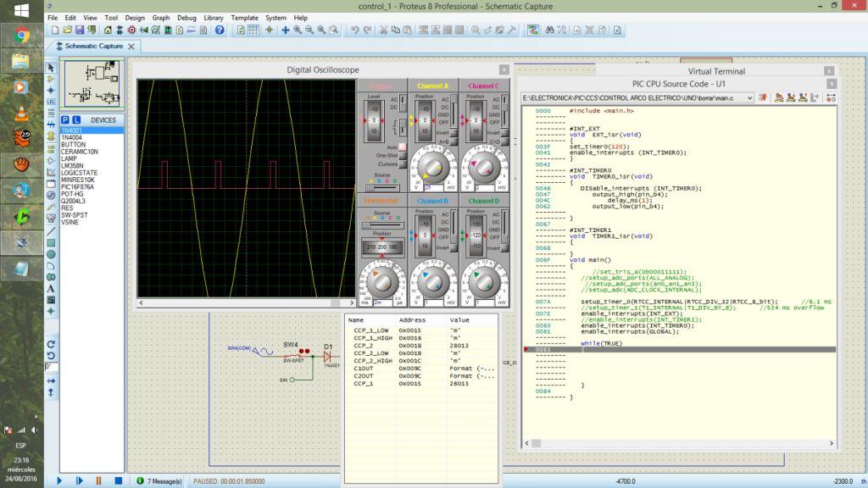Click the vertical mirror (Y-flip) icon
Screen dimensions: 868x488
click(x=51, y=392)
